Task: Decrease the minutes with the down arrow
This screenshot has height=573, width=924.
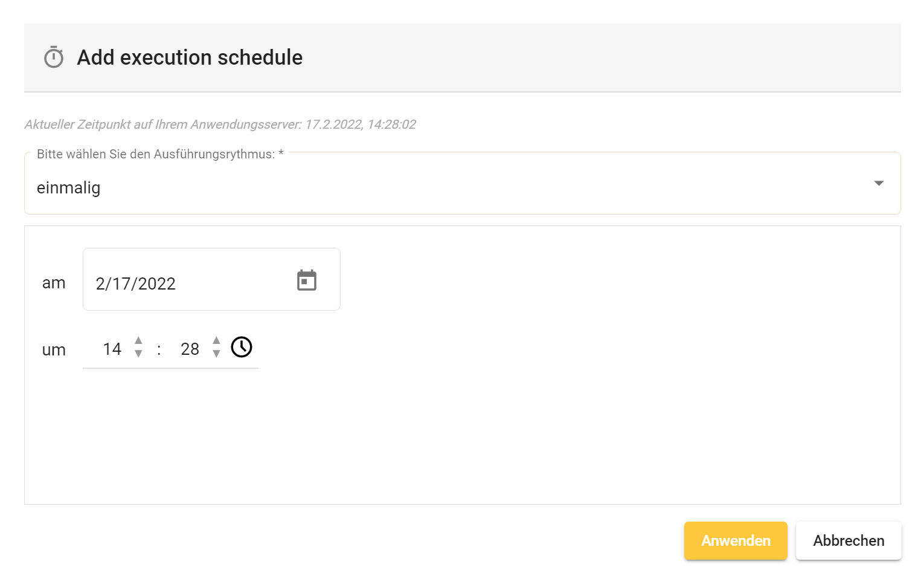Action: [216, 354]
